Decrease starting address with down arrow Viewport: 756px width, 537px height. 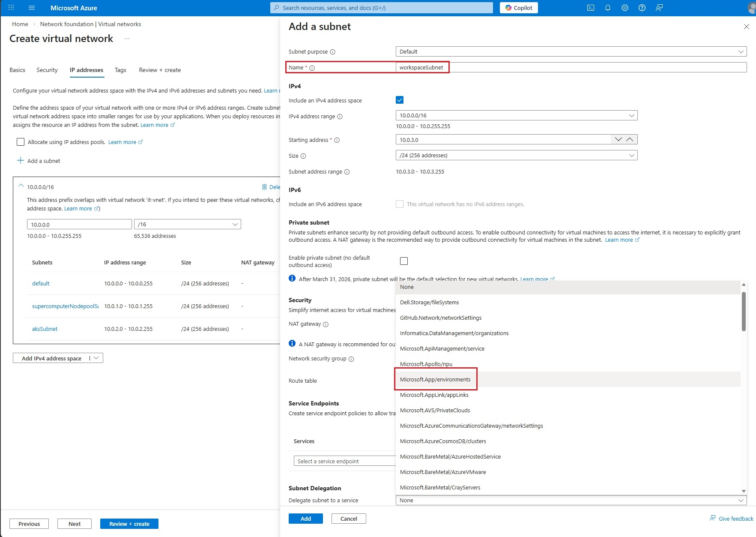[618, 139]
